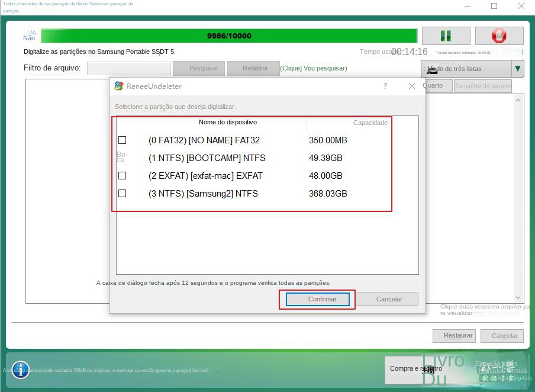The width and height of the screenshot is (535, 392).
Task: Click the loading spinner icon labeled Não
Action: [30, 36]
